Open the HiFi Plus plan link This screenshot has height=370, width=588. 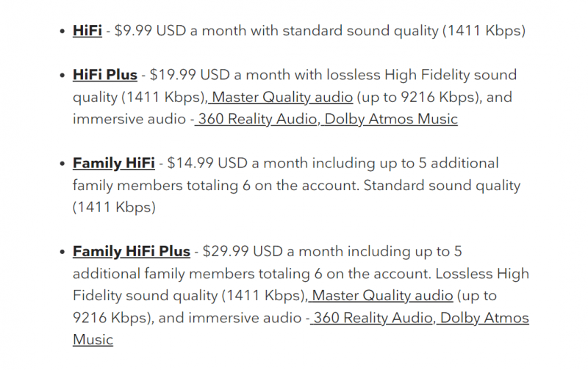point(105,75)
